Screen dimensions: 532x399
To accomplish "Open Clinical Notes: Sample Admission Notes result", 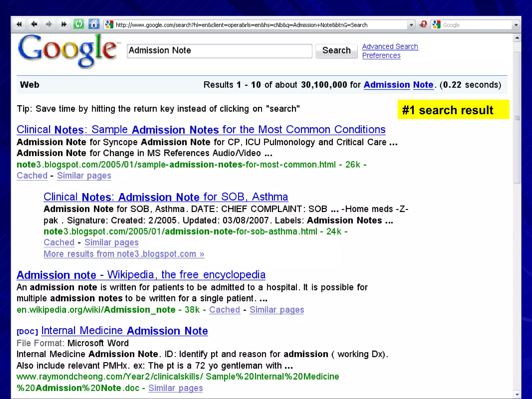I will (x=201, y=130).
